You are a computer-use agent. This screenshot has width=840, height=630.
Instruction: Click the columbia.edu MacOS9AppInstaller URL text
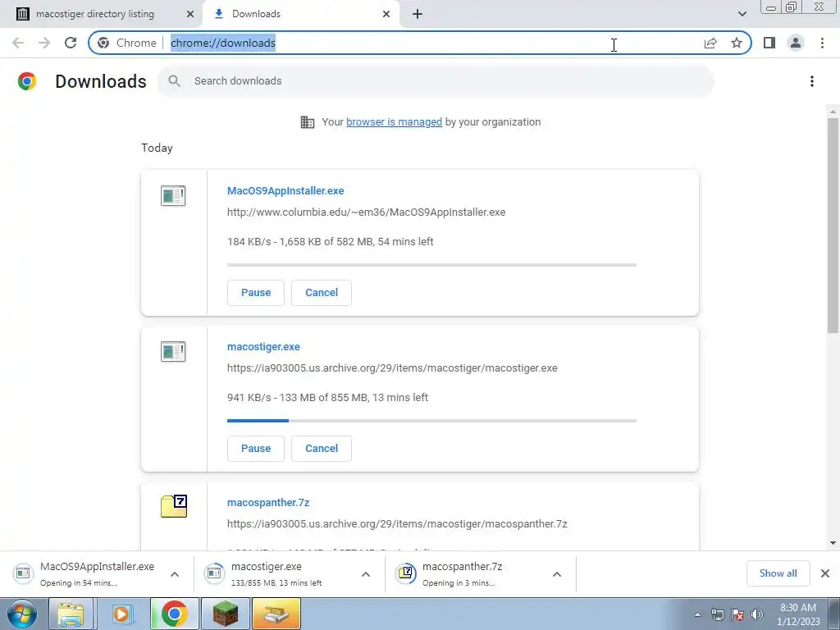click(367, 212)
